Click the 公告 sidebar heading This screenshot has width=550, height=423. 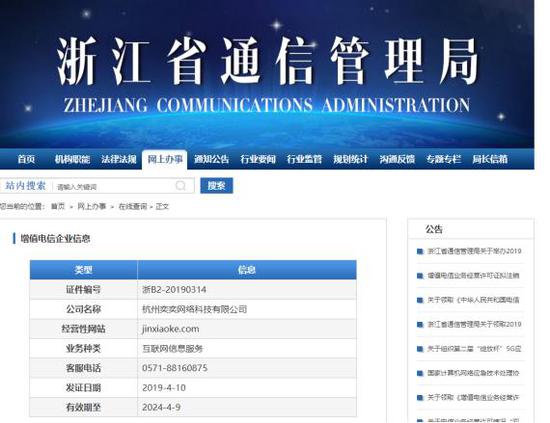[434, 229]
